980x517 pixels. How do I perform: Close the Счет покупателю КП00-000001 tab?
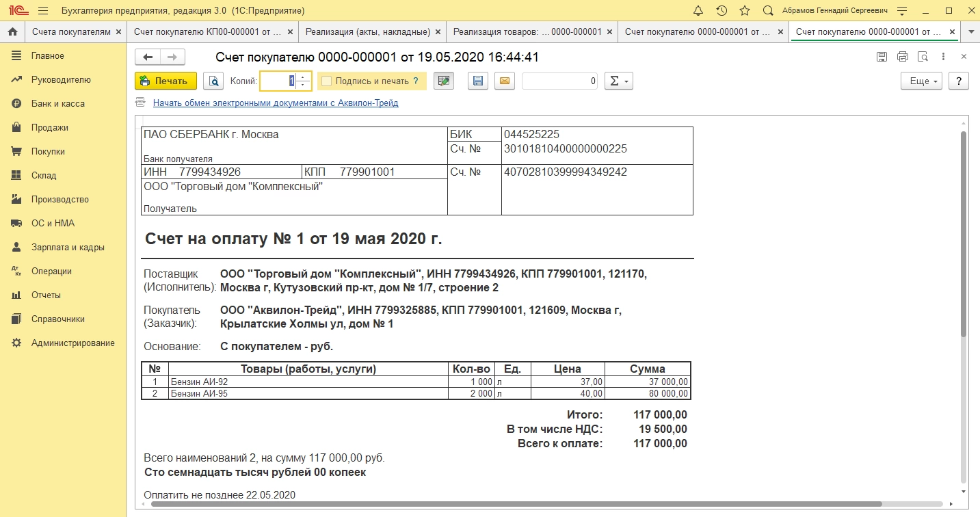point(290,32)
